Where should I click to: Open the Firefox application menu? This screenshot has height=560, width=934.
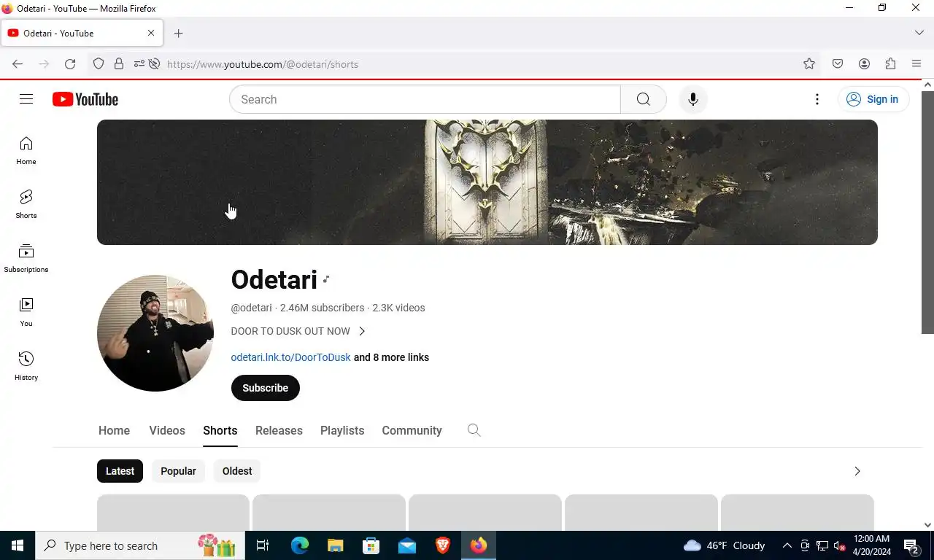click(x=916, y=64)
